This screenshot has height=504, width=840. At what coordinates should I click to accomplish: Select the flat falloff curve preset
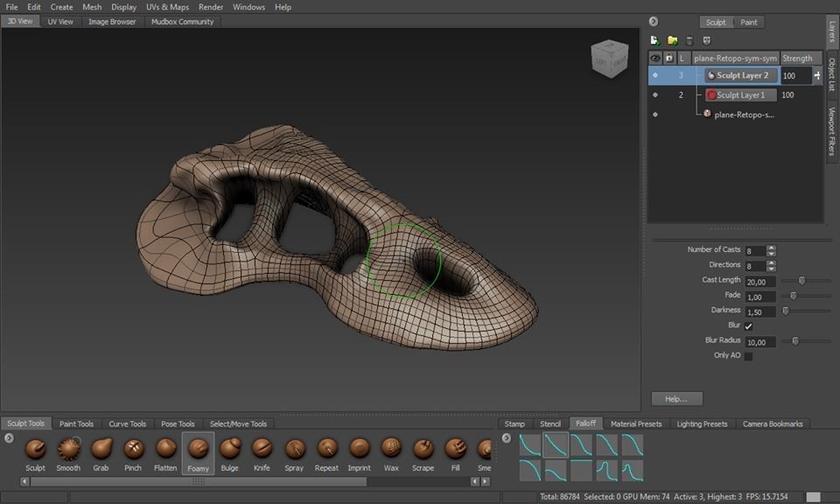pyautogui.click(x=581, y=471)
